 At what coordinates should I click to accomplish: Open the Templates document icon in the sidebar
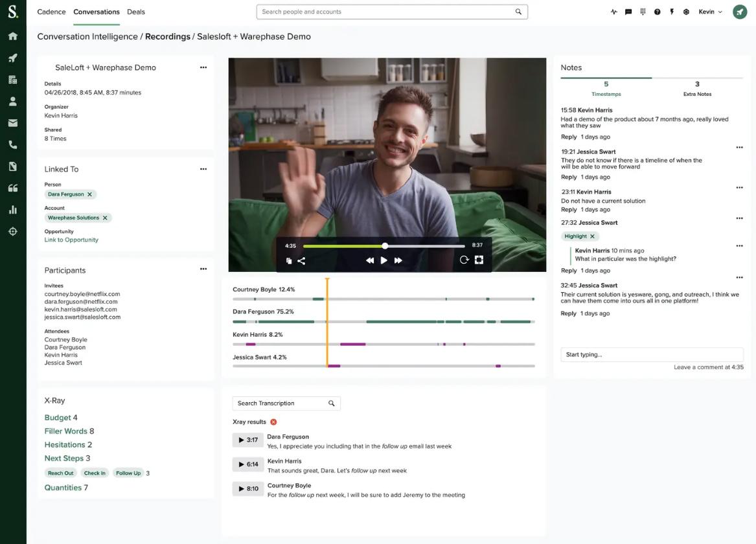coord(13,166)
